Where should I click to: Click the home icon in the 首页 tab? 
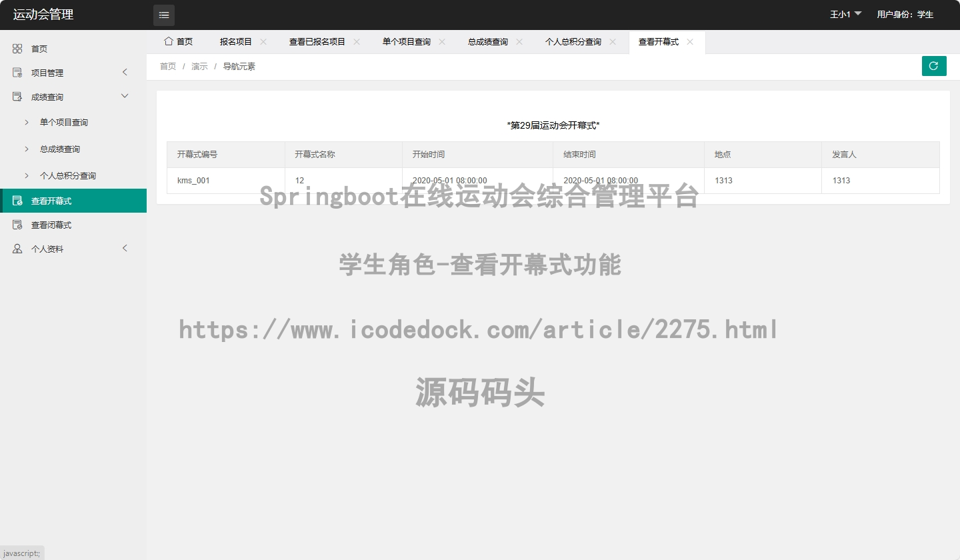click(x=169, y=41)
